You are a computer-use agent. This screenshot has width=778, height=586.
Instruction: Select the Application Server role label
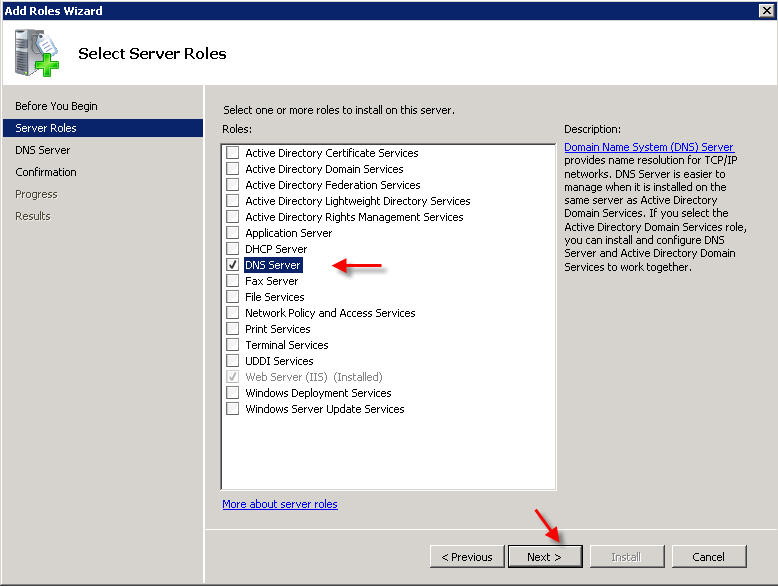pyautogui.click(x=288, y=233)
